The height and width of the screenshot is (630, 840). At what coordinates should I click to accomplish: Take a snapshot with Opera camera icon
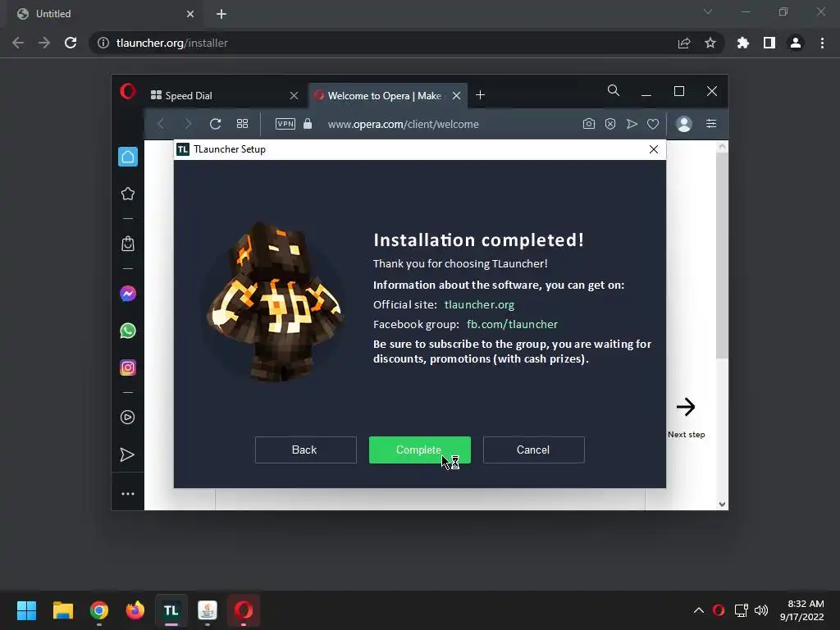[589, 124]
